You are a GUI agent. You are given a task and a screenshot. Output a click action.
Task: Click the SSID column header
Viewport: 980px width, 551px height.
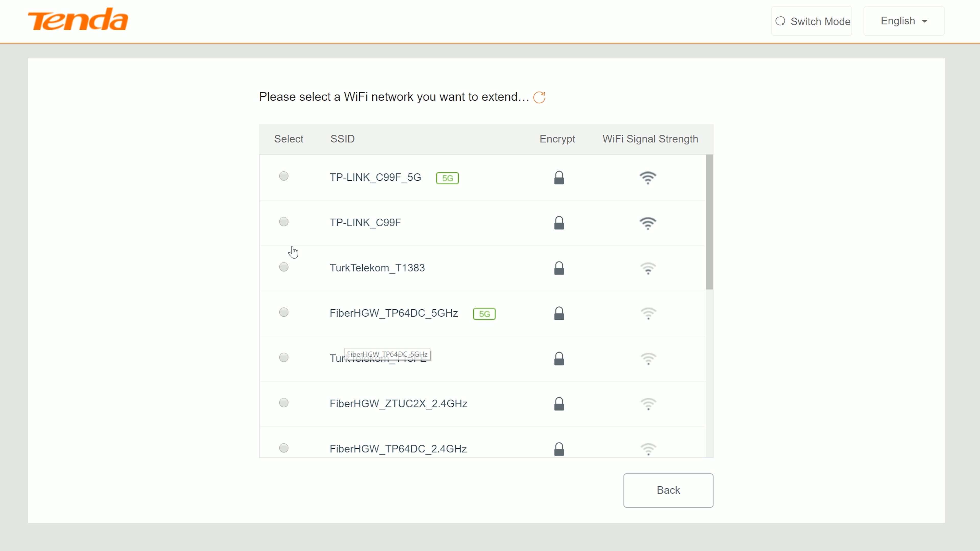coord(342,139)
